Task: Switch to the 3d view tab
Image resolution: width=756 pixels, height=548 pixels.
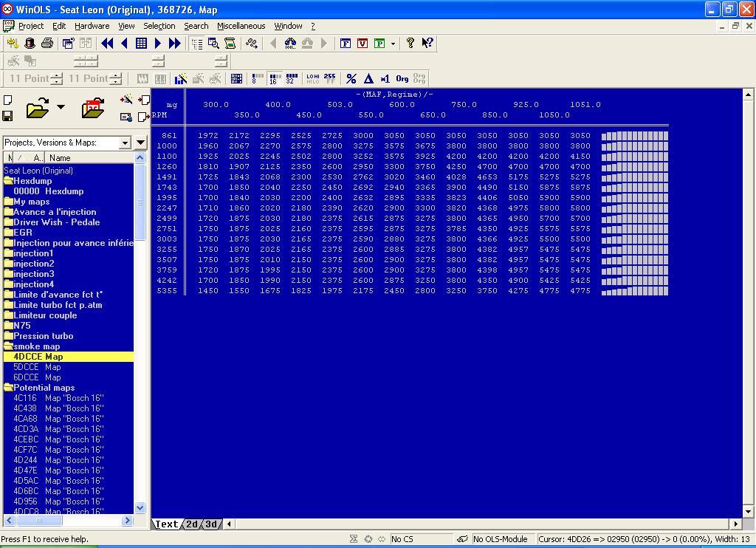Action: pos(211,524)
